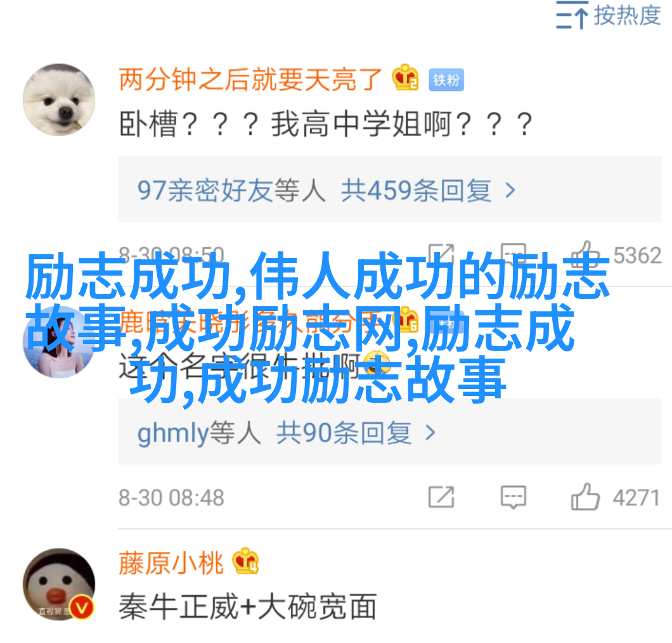Image resolution: width=672 pixels, height=643 pixels.
Task: Open the girl avatar of second commenter
Action: [59, 342]
